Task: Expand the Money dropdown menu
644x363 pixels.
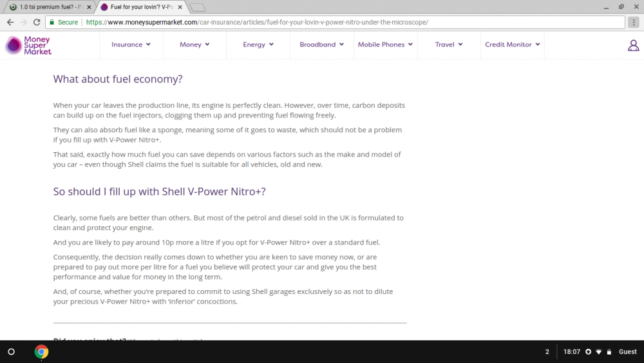Action: (194, 44)
